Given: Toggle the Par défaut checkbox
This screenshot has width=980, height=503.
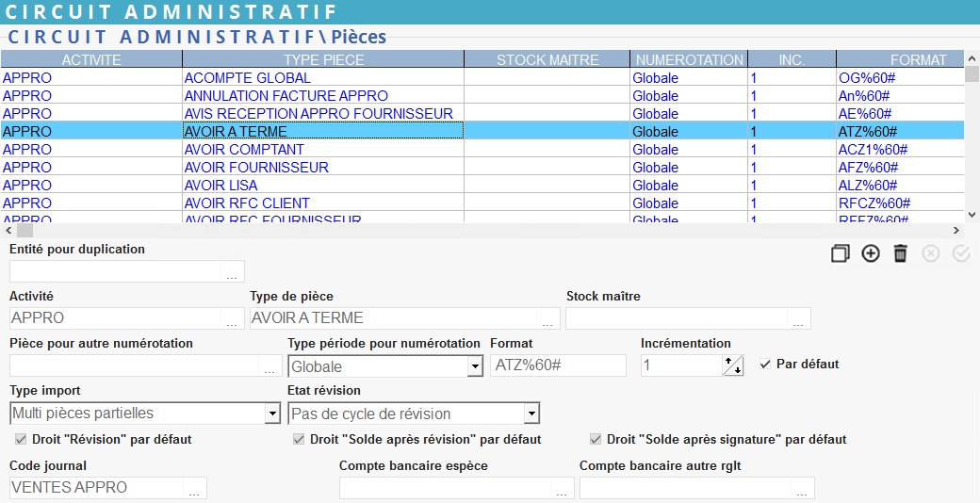Looking at the screenshot, I should 765,365.
